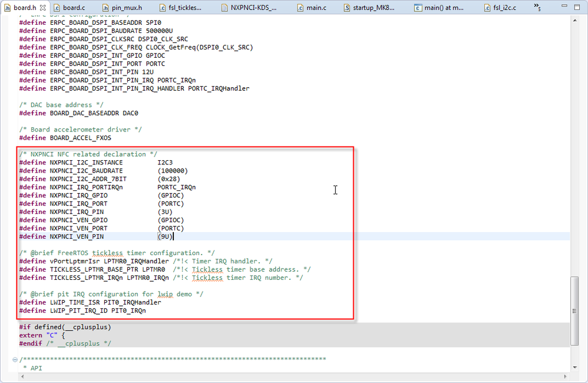The width and height of the screenshot is (588, 383).
Task: Close the board.h tab
Action: 43,8
